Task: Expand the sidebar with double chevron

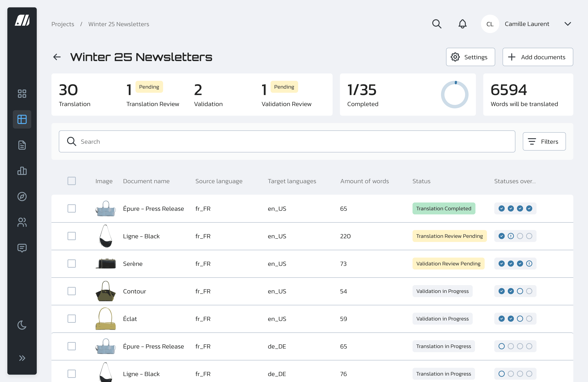Action: click(22, 358)
